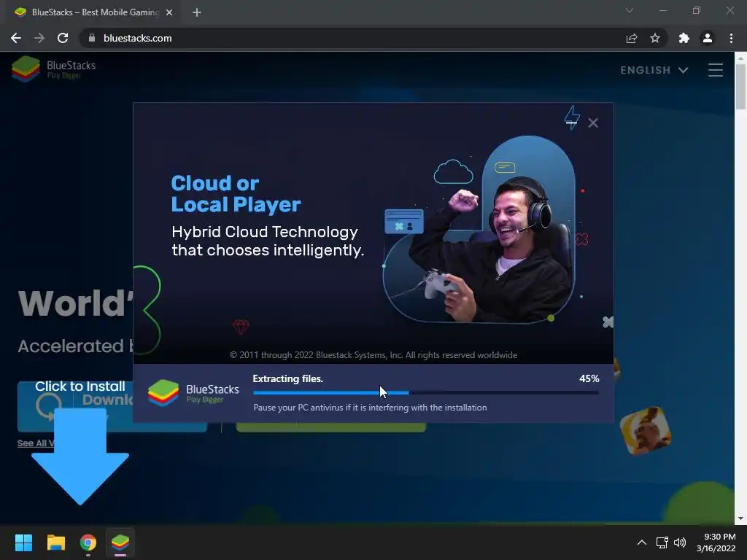
Task: Click BlueStacks installer taskbar icon
Action: [120, 542]
